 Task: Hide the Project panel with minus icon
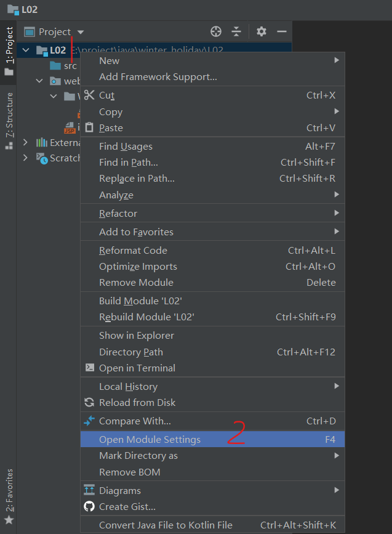[x=282, y=31]
